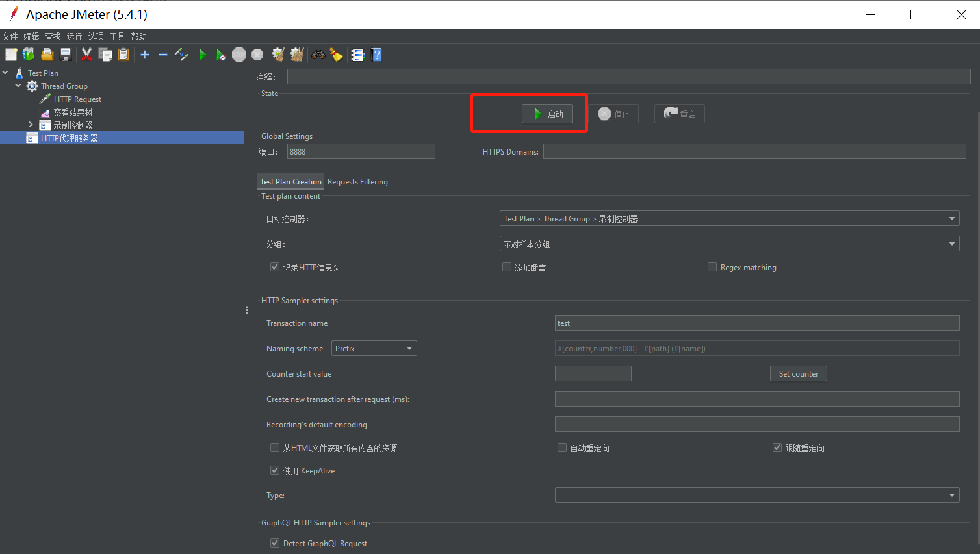Click the Start no pauses toolbar icon
This screenshot has width=980, height=554.
coord(221,55)
